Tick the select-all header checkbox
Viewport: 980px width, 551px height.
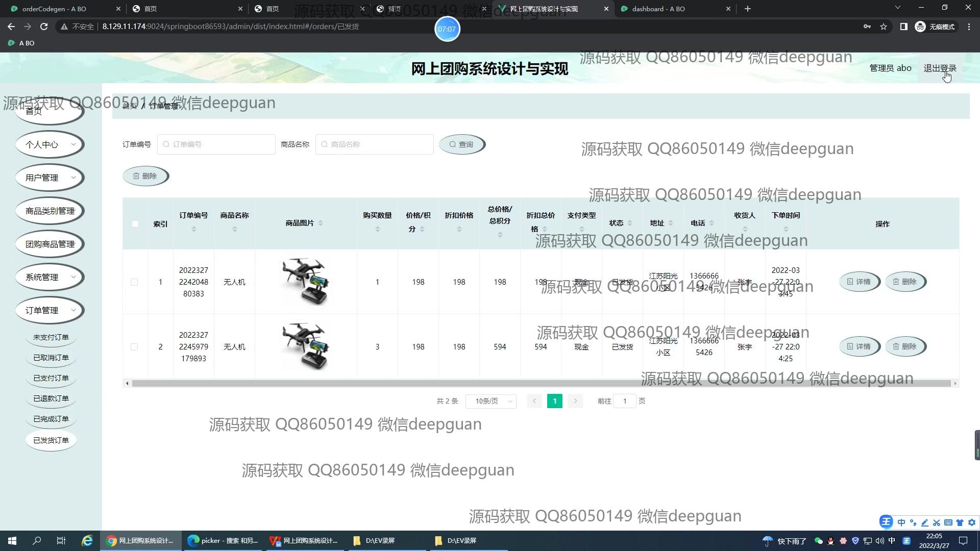coord(135,224)
